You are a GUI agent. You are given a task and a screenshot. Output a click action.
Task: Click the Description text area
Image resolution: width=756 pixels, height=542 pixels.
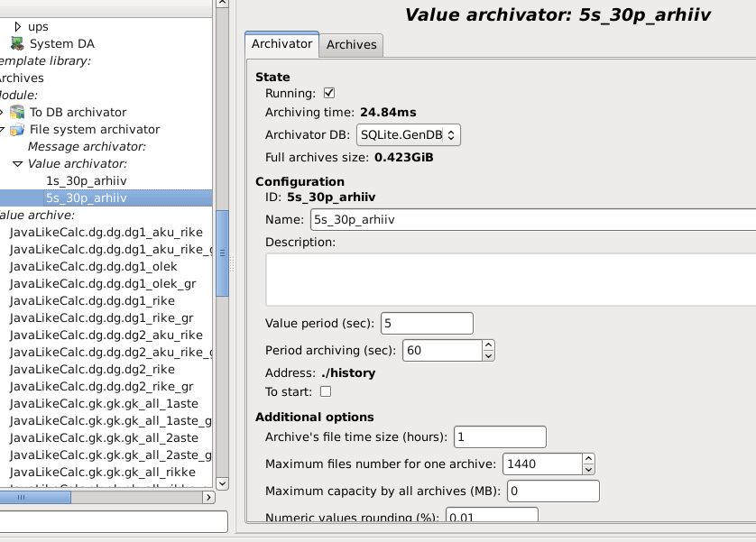(510, 279)
